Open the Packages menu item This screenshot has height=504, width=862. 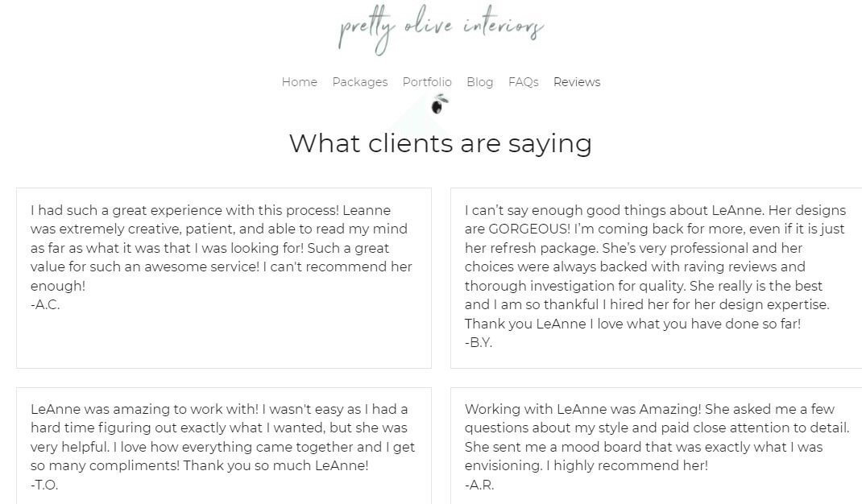click(359, 82)
